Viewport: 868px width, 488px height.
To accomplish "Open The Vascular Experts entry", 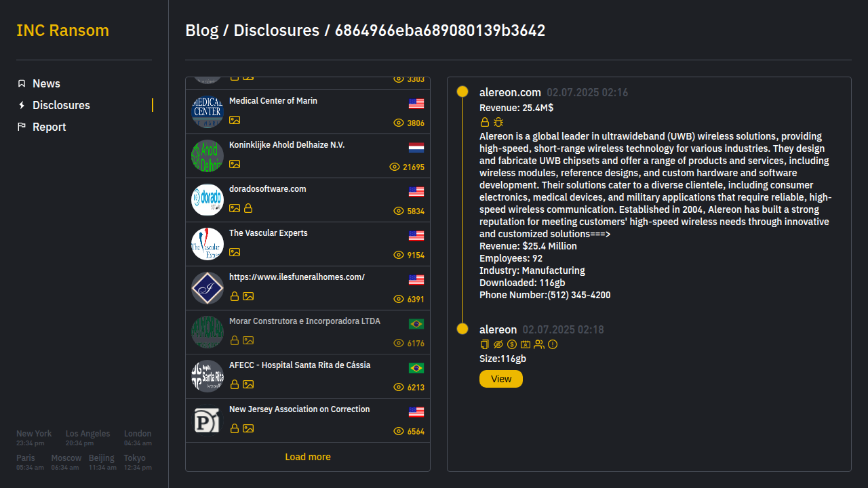I will [308, 244].
